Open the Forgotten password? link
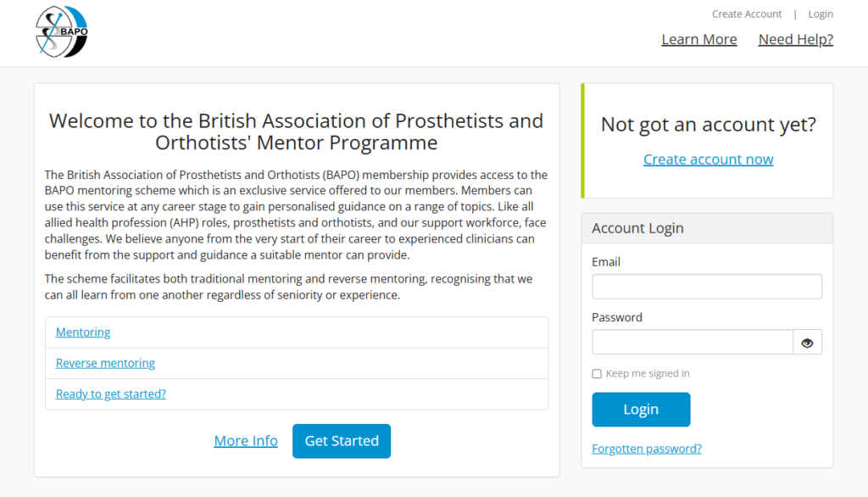This screenshot has width=868, height=497. pos(646,449)
